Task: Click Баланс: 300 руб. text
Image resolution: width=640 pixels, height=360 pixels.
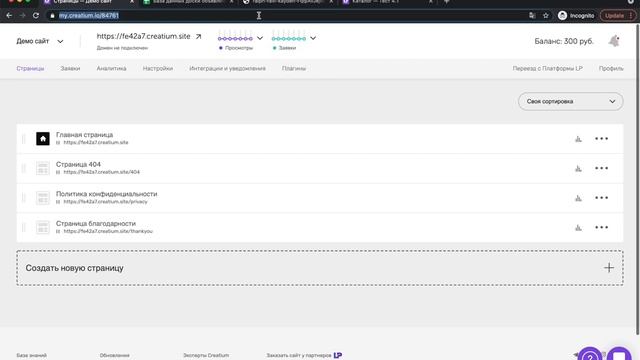Action: [564, 41]
